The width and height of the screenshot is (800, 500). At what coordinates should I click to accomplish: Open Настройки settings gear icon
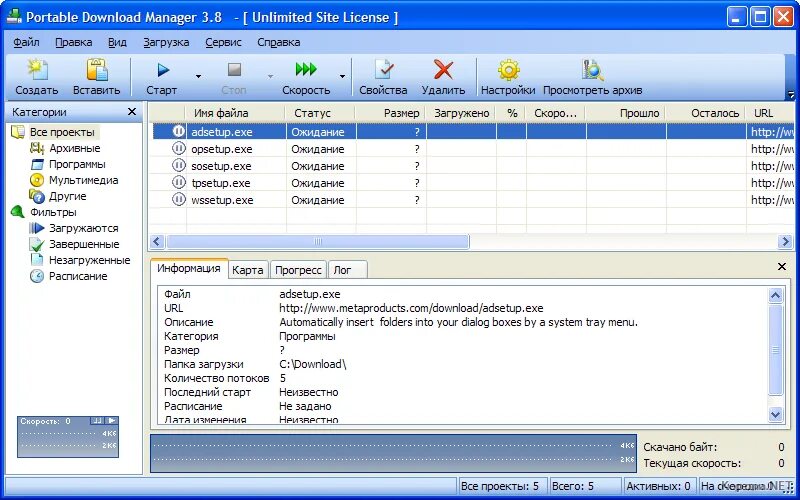tap(508, 70)
